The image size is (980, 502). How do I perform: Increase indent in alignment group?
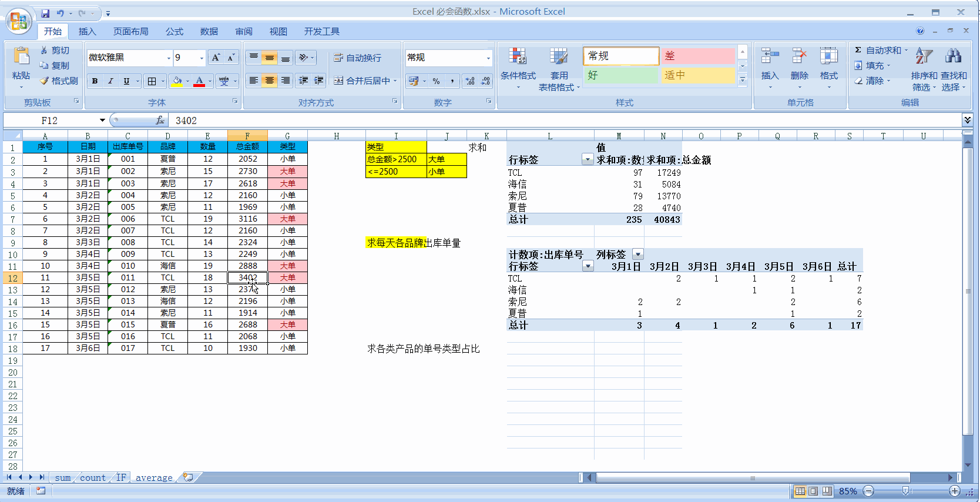click(x=319, y=81)
